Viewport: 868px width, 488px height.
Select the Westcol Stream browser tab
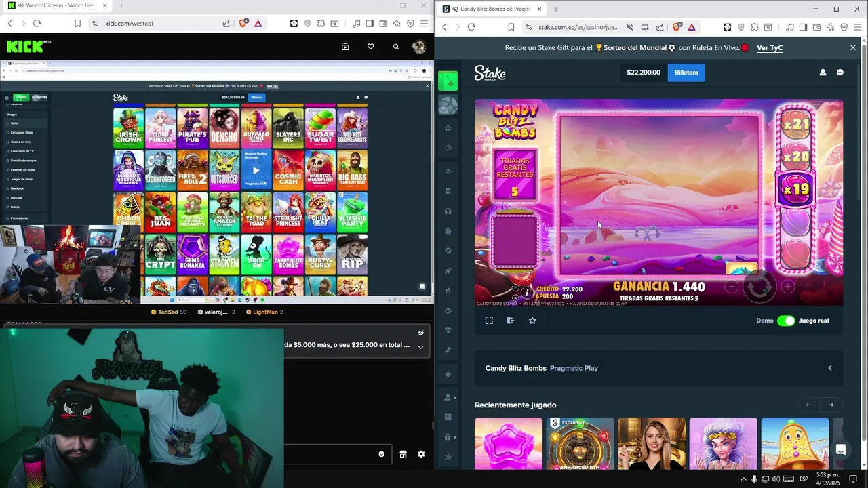[x=56, y=5]
